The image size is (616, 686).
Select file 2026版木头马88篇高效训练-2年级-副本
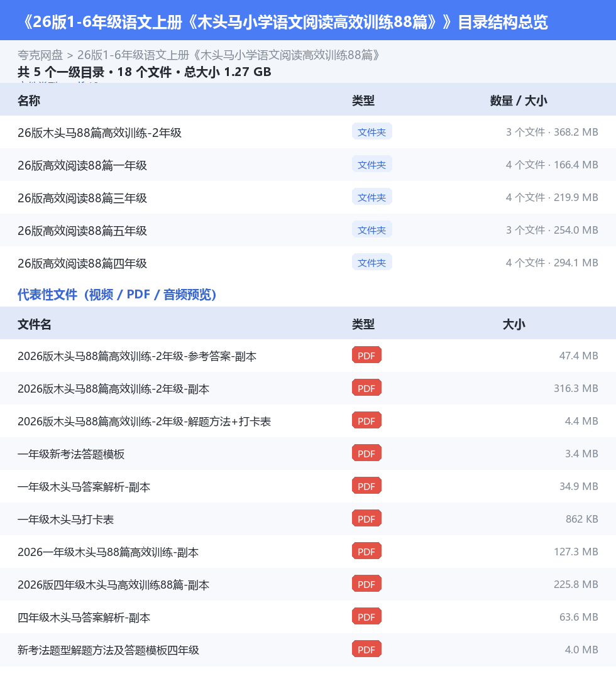(113, 389)
